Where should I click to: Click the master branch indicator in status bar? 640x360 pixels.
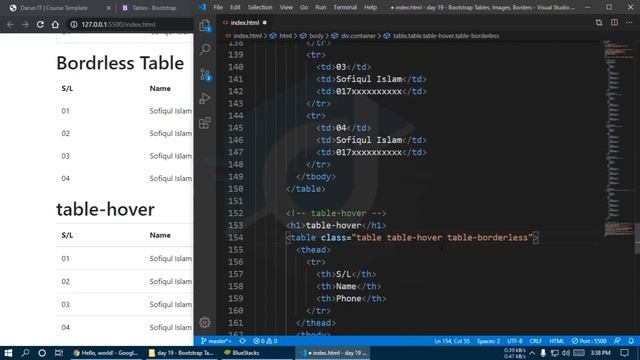[216, 341]
